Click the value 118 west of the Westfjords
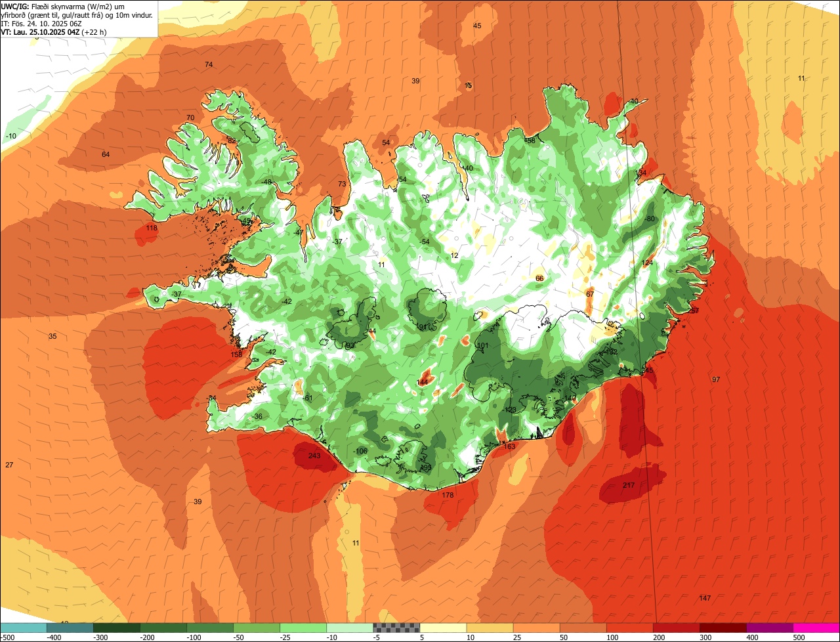 pyautogui.click(x=152, y=228)
